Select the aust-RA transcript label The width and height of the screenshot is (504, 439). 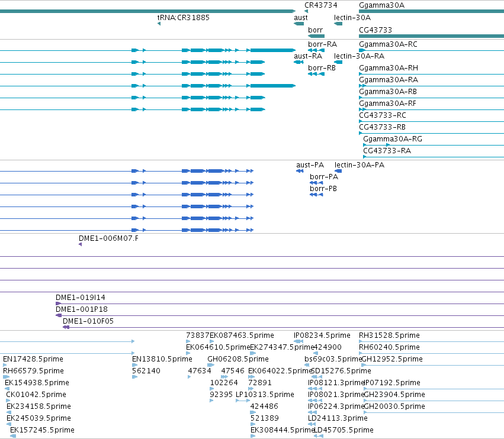pos(307,56)
